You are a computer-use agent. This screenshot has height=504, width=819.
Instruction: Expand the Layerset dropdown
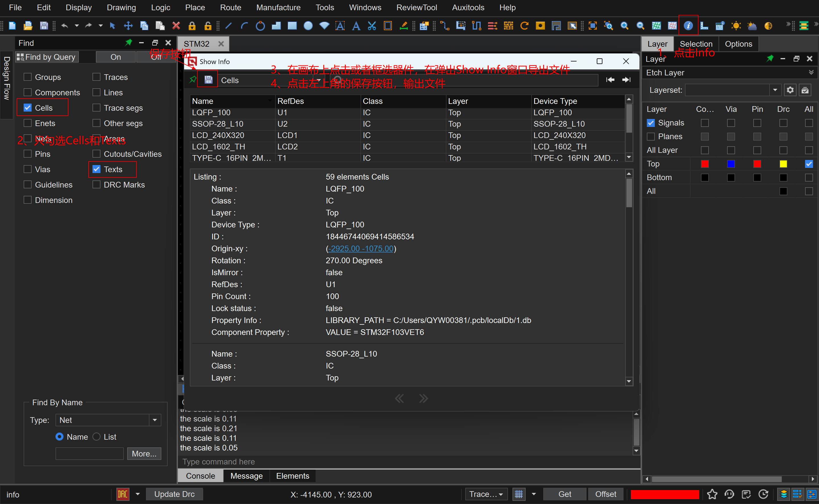775,90
